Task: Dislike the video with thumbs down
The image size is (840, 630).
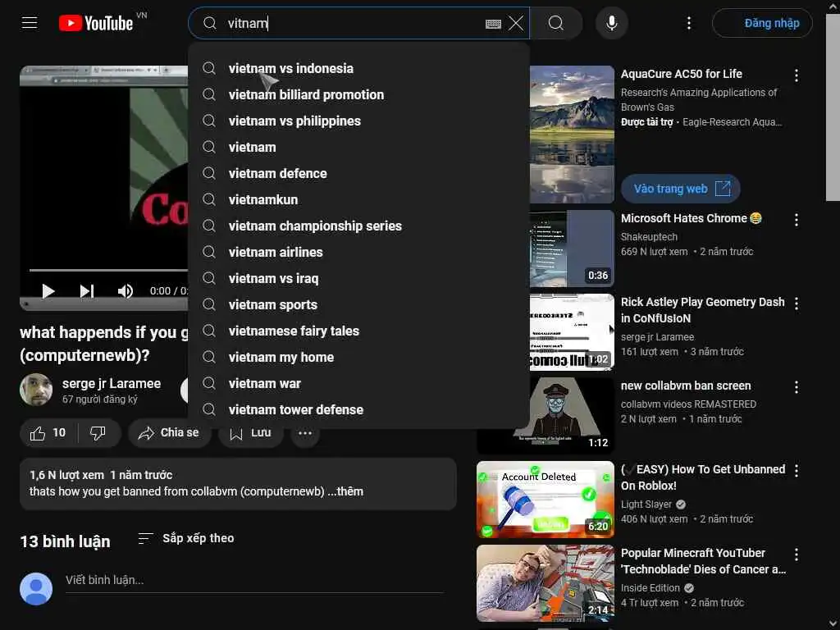Action: coord(98,433)
